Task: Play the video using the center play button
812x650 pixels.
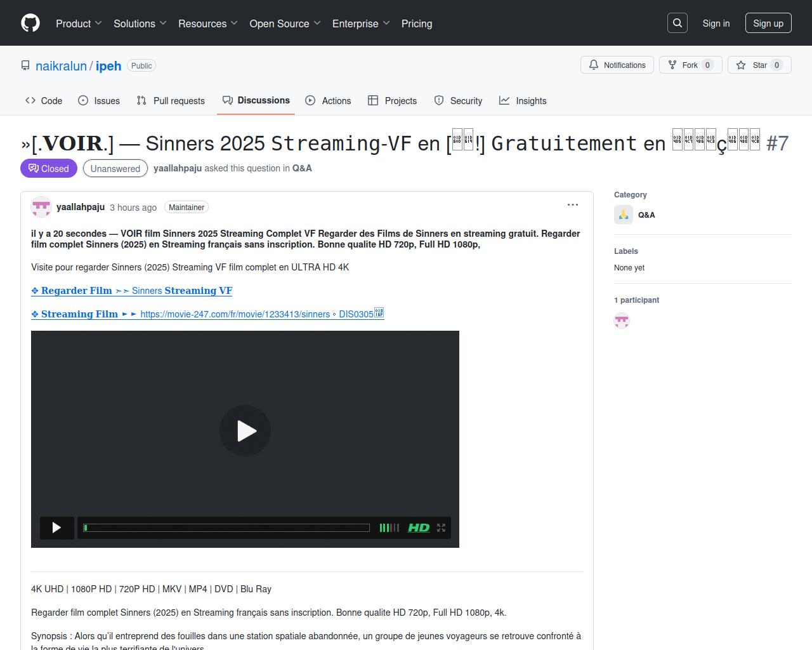Action: coord(246,431)
